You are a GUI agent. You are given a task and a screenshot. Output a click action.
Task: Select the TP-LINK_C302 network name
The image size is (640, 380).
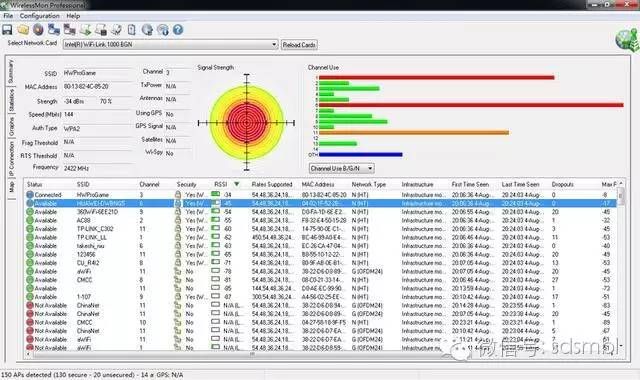tap(95, 229)
